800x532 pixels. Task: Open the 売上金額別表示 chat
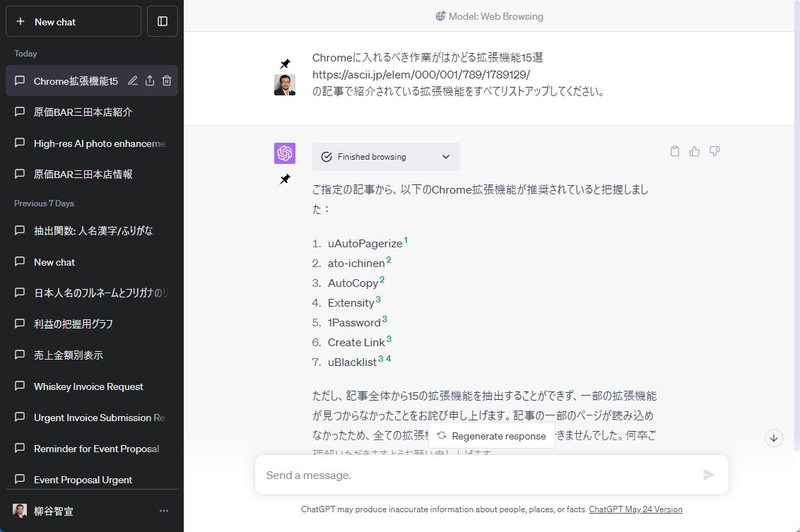(x=92, y=355)
